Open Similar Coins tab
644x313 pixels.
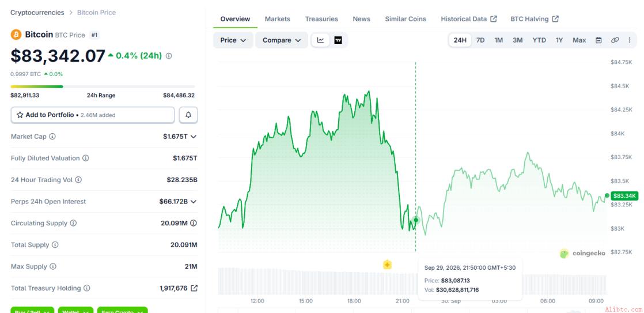pos(406,19)
